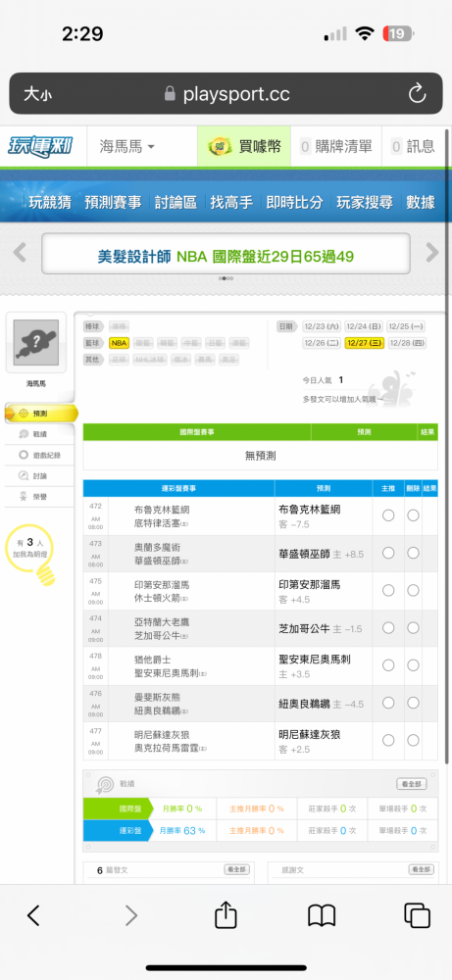Open 數據 in the navigation bar
This screenshot has height=980, width=452.
(420, 202)
